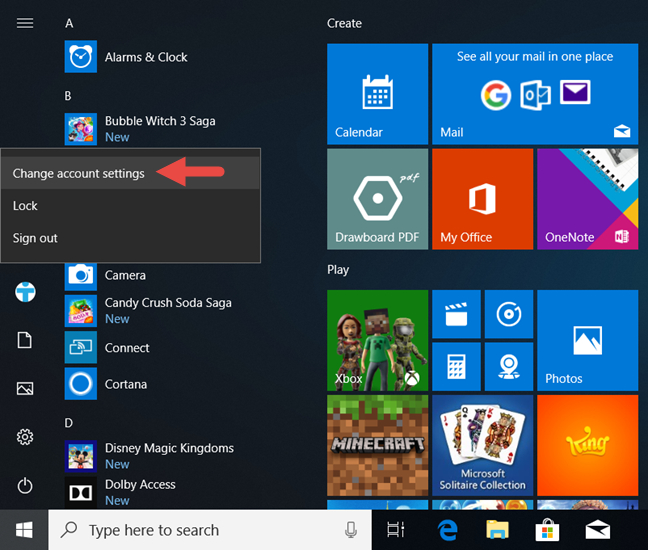Open the My Office tile

(482, 199)
